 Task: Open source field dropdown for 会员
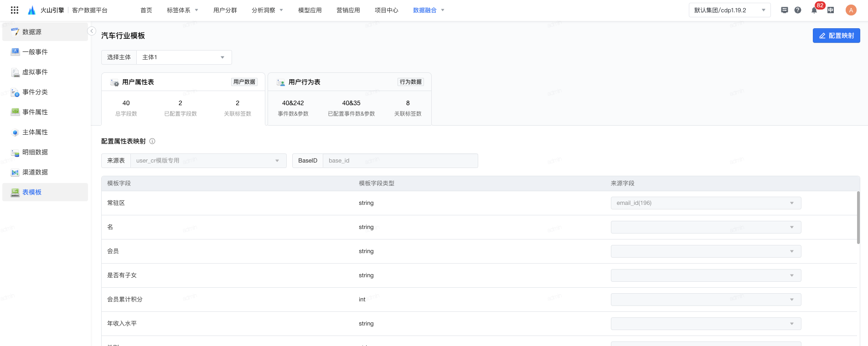[x=706, y=251]
